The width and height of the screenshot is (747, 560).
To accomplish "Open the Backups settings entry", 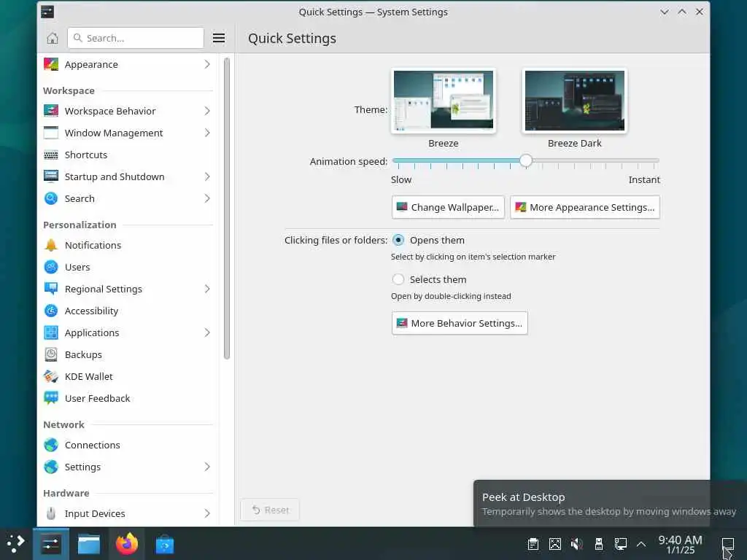I will coord(128,355).
